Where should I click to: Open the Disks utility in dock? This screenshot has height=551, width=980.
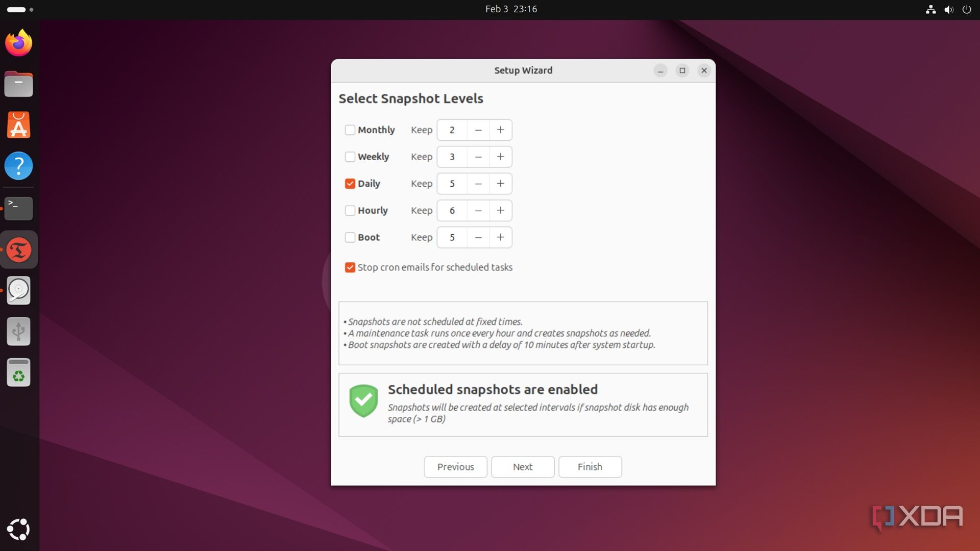pyautogui.click(x=19, y=291)
